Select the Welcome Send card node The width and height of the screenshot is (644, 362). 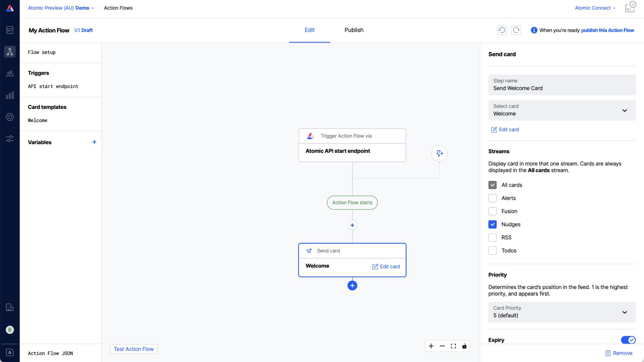[x=352, y=260]
